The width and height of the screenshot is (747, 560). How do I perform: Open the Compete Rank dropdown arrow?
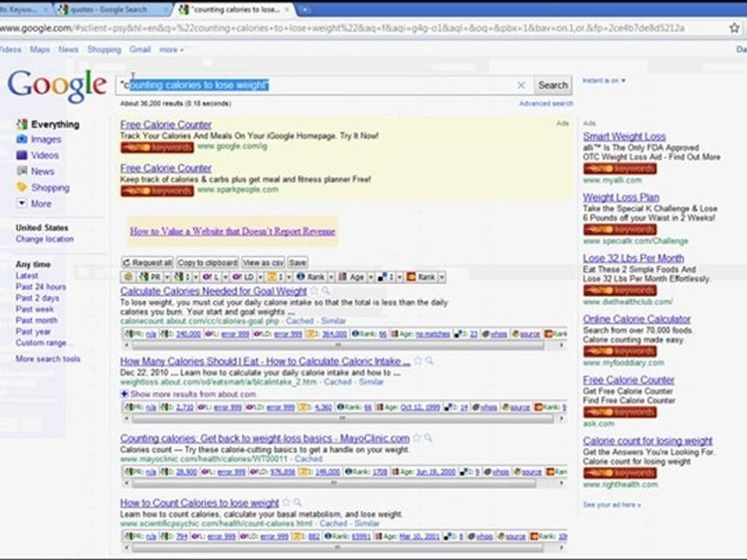[x=442, y=277]
